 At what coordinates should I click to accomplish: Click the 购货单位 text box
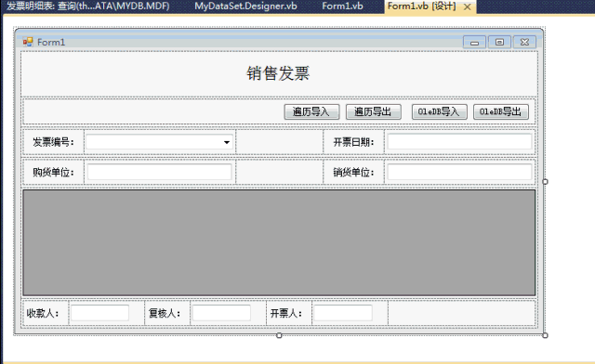[x=159, y=172]
